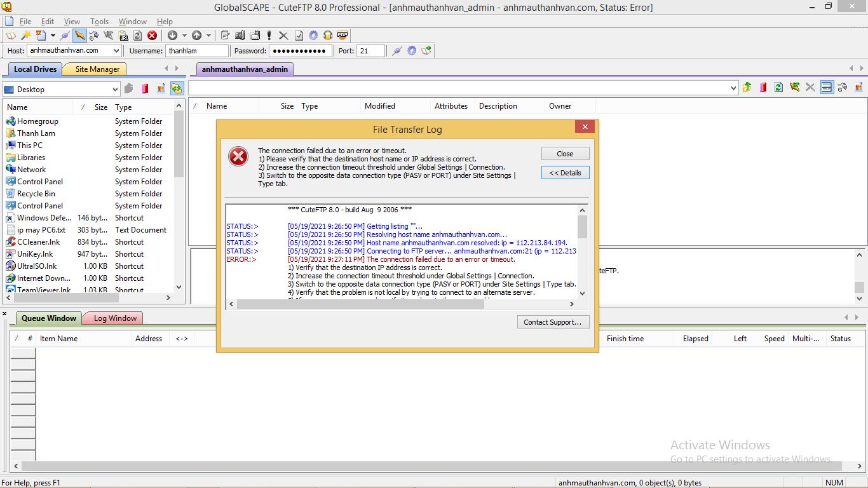Click the Connect plug icon beside Port field

397,51
